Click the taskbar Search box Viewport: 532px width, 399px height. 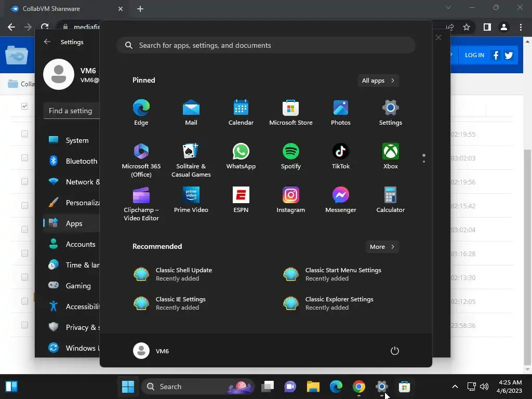198,387
